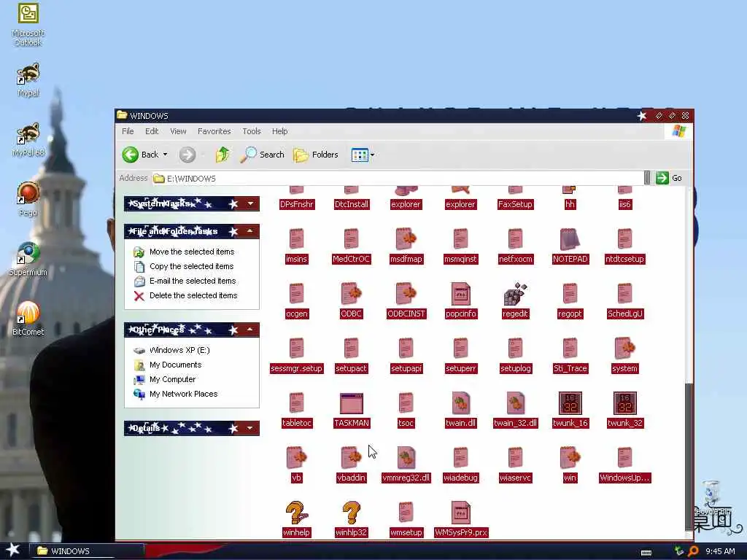Open the Favorites menu
The image size is (747, 560).
click(214, 131)
